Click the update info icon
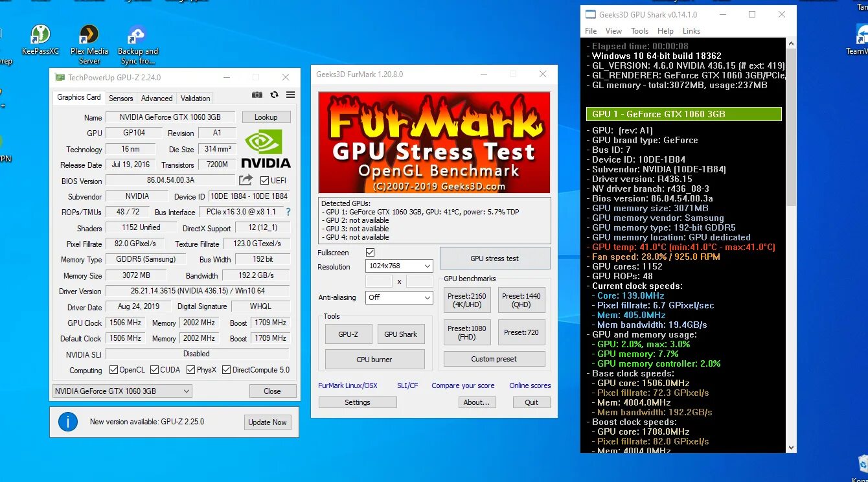Viewport: 868px width, 482px height. [x=67, y=422]
